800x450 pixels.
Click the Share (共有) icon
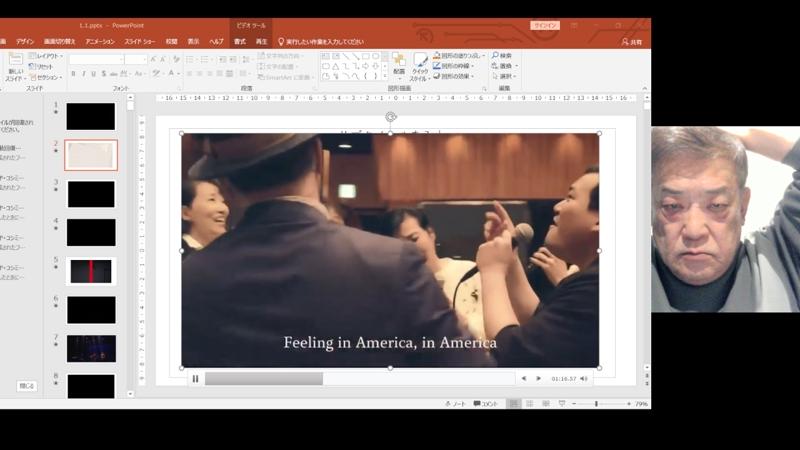631,42
